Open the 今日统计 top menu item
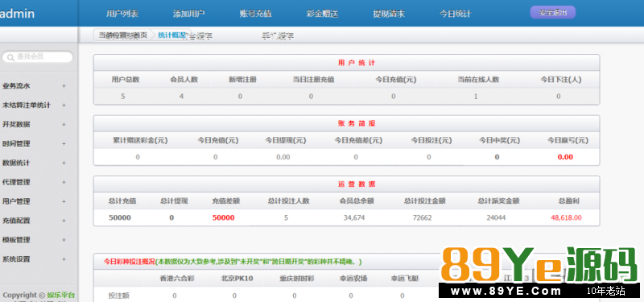This screenshot has height=302, width=644. [x=456, y=14]
